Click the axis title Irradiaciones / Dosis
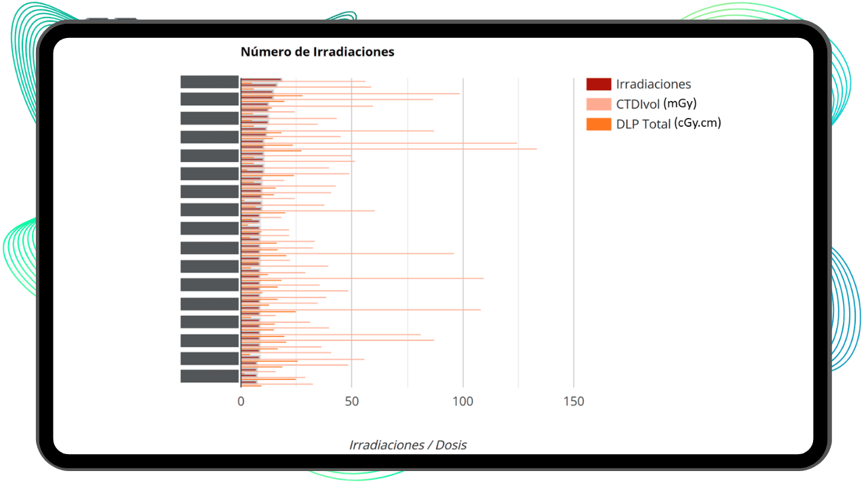Screen dimensions: 868x488 pyautogui.click(x=408, y=445)
